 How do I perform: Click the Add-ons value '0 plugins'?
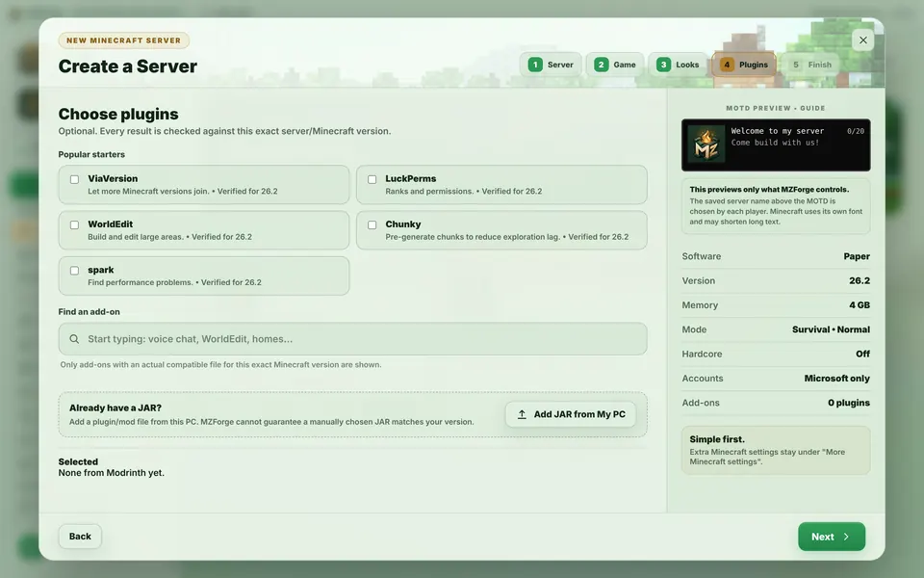[849, 403]
